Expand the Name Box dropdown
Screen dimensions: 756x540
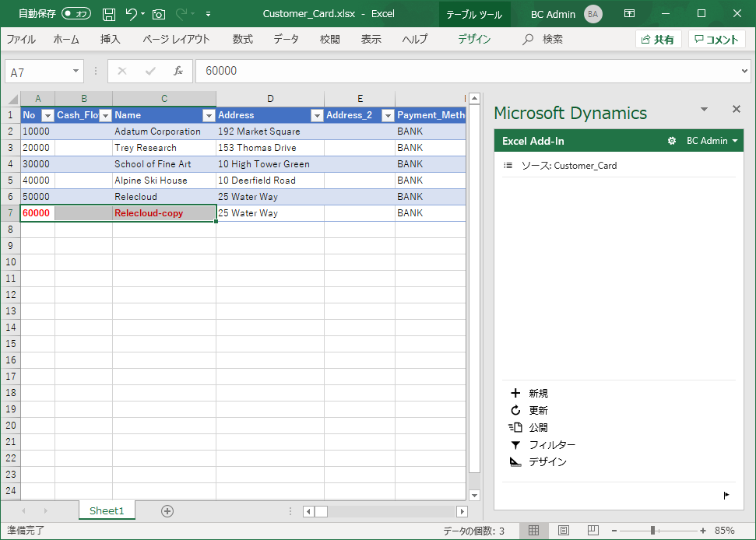[76, 72]
